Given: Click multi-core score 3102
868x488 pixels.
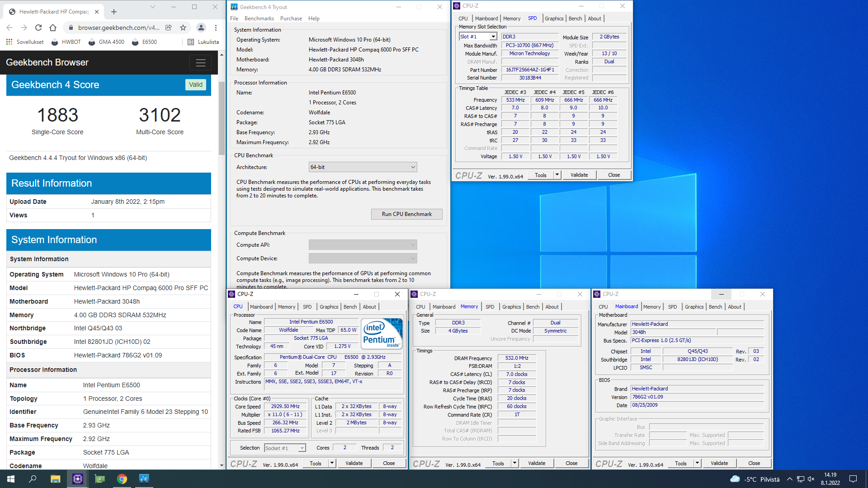Looking at the screenshot, I should 160,115.
